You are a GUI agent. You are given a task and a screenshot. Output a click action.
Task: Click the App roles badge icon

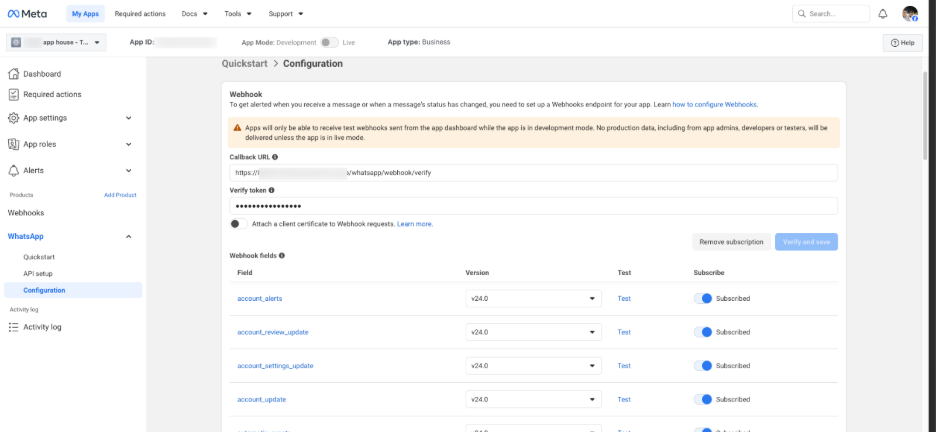click(14, 144)
